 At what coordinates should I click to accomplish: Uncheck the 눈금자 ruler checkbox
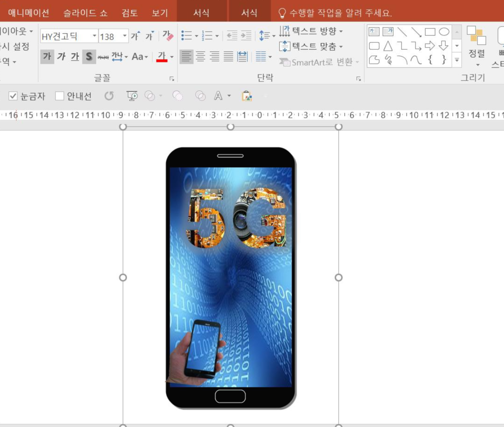pyautogui.click(x=13, y=96)
